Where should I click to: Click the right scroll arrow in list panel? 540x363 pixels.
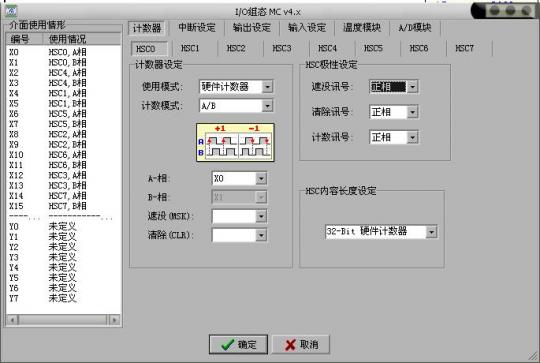[x=114, y=320]
